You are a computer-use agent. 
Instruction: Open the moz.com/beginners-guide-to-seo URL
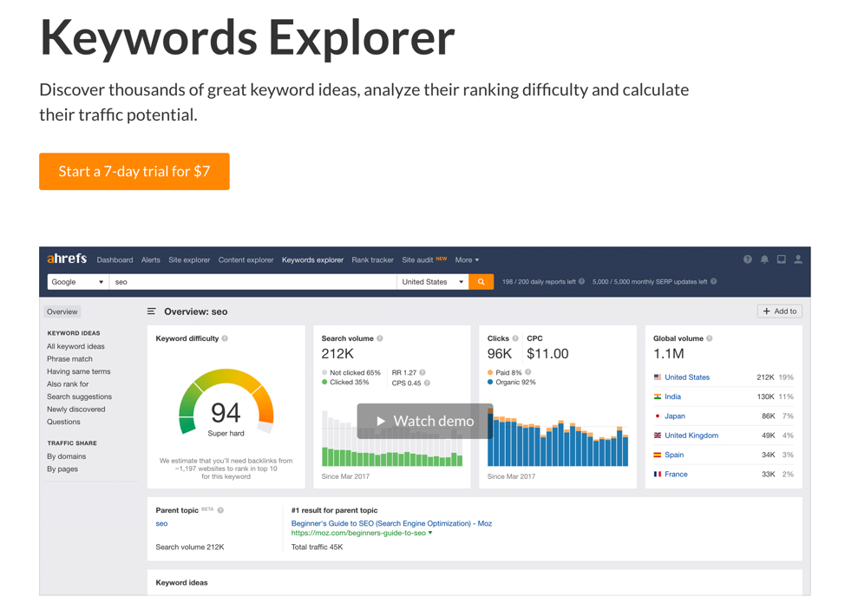pyautogui.click(x=358, y=533)
